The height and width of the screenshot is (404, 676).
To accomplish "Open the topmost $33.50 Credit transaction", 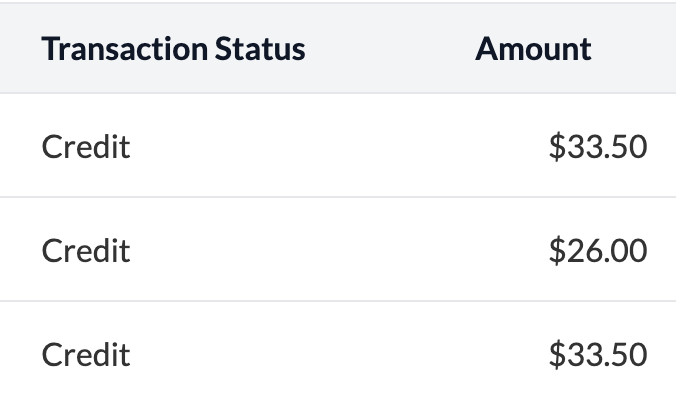I will coord(338,147).
